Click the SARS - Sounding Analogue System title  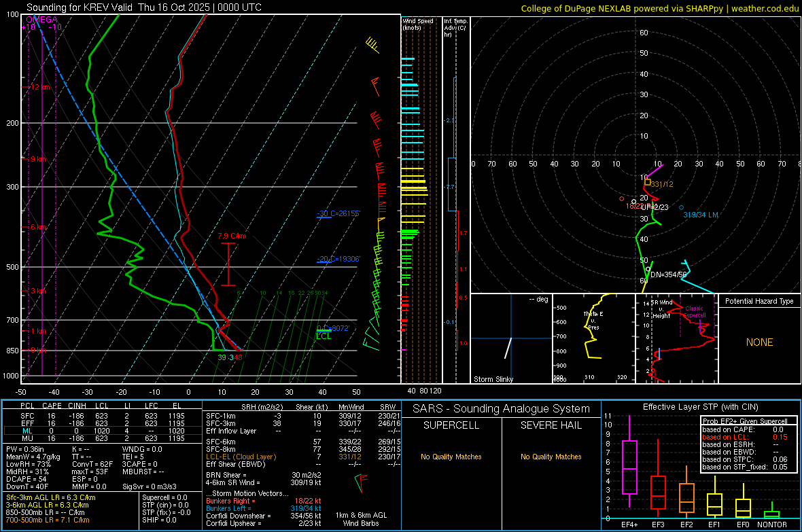pos(502,408)
